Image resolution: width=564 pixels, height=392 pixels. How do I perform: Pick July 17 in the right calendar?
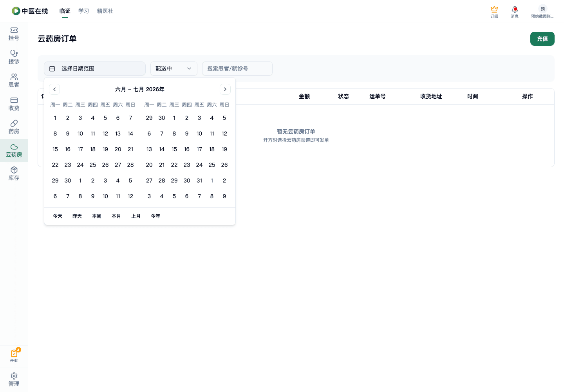(199, 149)
